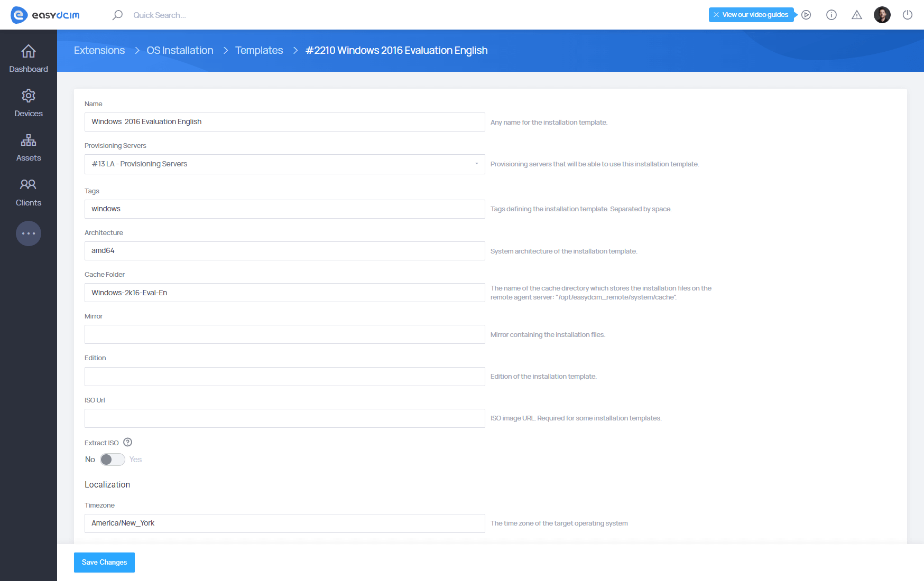The image size is (924, 581).
Task: Click the Extract ISO help question mark
Action: coord(127,442)
